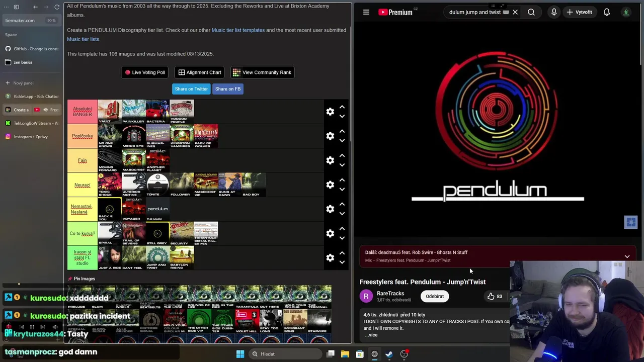Screen dimensions: 644x362
Task: Open YouTube notifications bell
Action: pyautogui.click(x=607, y=12)
